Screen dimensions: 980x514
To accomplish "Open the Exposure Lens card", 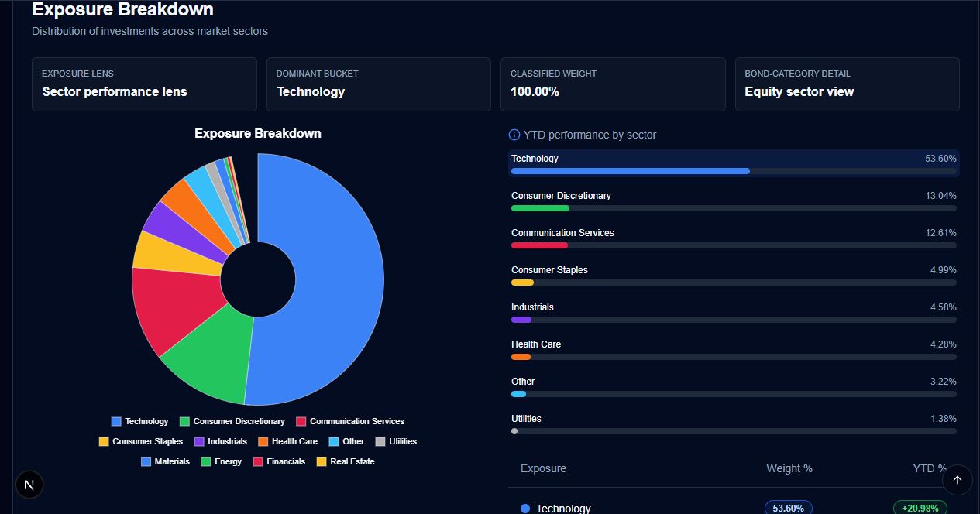I will 144,84.
